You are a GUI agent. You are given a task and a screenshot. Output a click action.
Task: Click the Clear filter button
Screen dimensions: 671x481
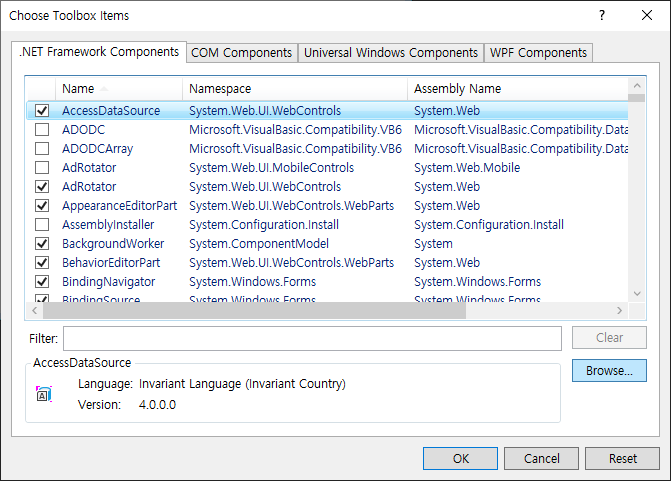[x=609, y=338]
